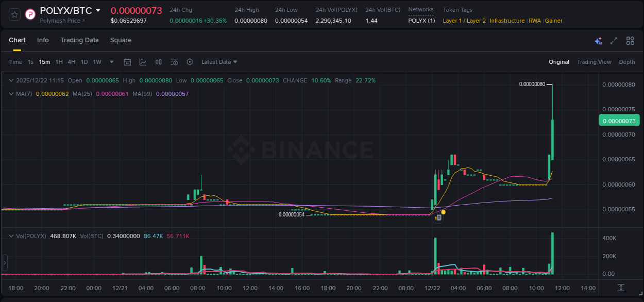Expand the POLYX/BTC pair selector dropdown

tap(98, 10)
